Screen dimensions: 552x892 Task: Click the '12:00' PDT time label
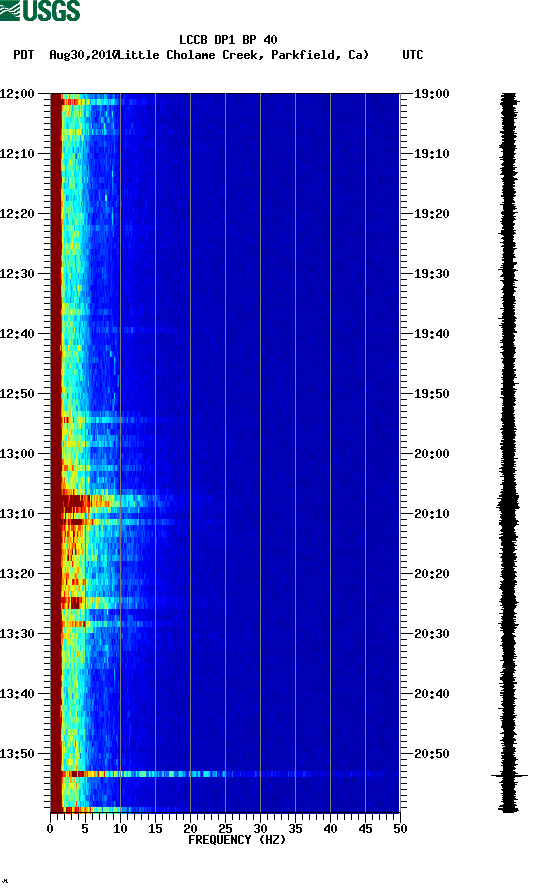17,93
